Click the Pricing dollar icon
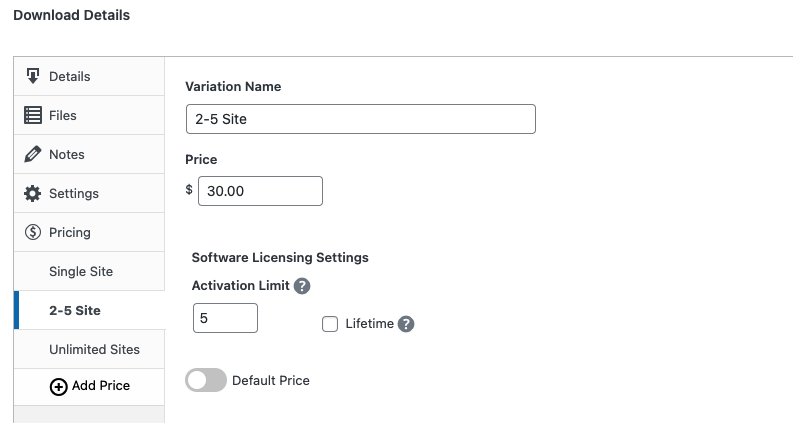Screen dimensions: 793x423 click(x=32, y=232)
